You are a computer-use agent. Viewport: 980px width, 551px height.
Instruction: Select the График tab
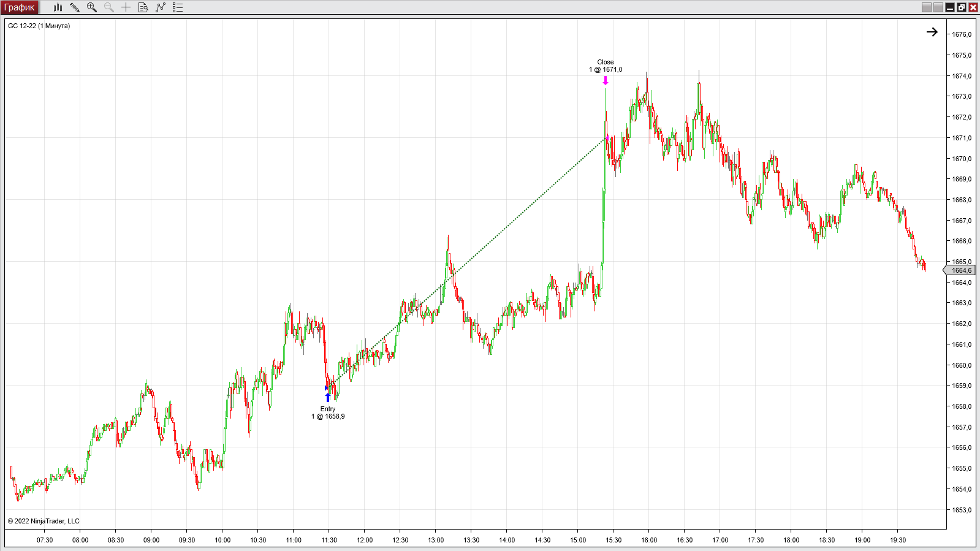pos(20,7)
